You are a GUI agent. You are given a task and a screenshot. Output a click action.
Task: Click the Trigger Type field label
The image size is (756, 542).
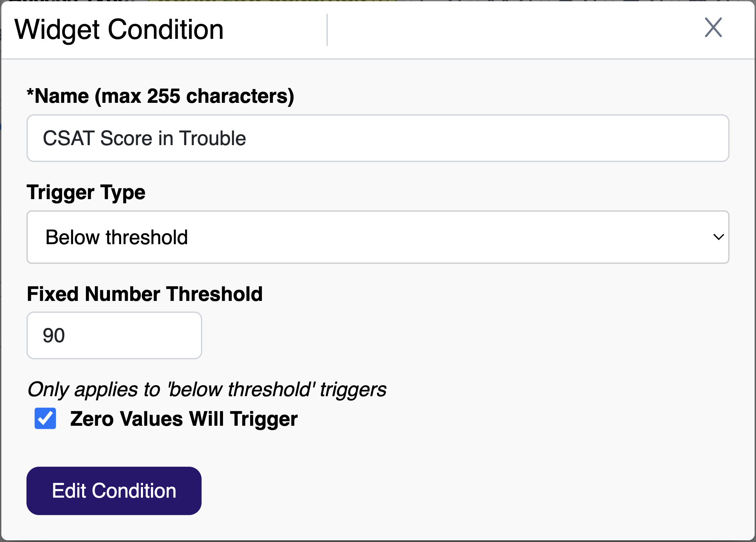(86, 193)
